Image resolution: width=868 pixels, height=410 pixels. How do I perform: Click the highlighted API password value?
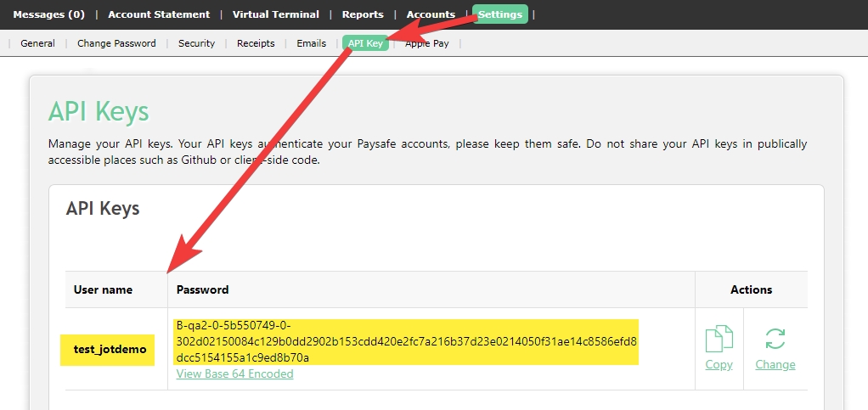(407, 341)
